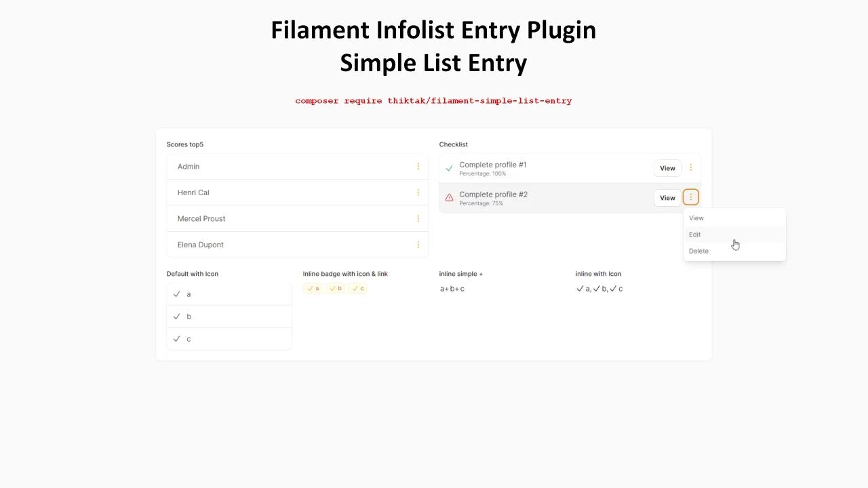Open options for Mercel Proust via dot icon
This screenshot has height=488, width=868.
coord(418,218)
